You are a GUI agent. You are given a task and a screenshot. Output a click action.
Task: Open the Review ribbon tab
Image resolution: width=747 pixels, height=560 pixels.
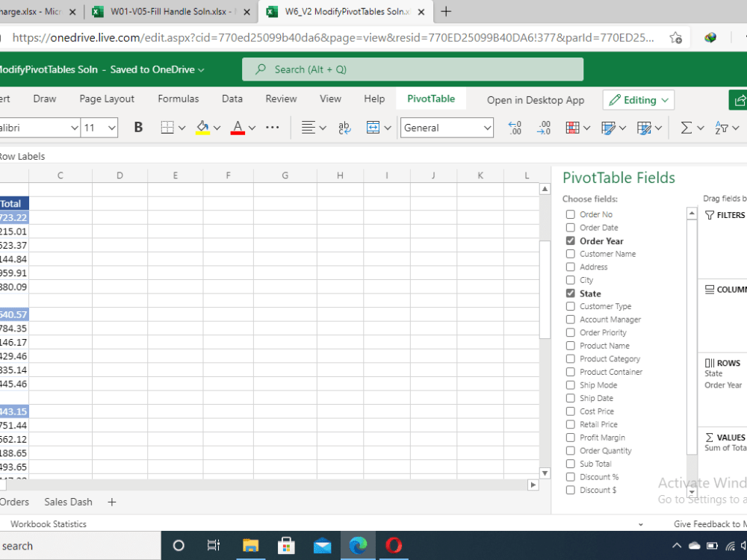pos(281,99)
